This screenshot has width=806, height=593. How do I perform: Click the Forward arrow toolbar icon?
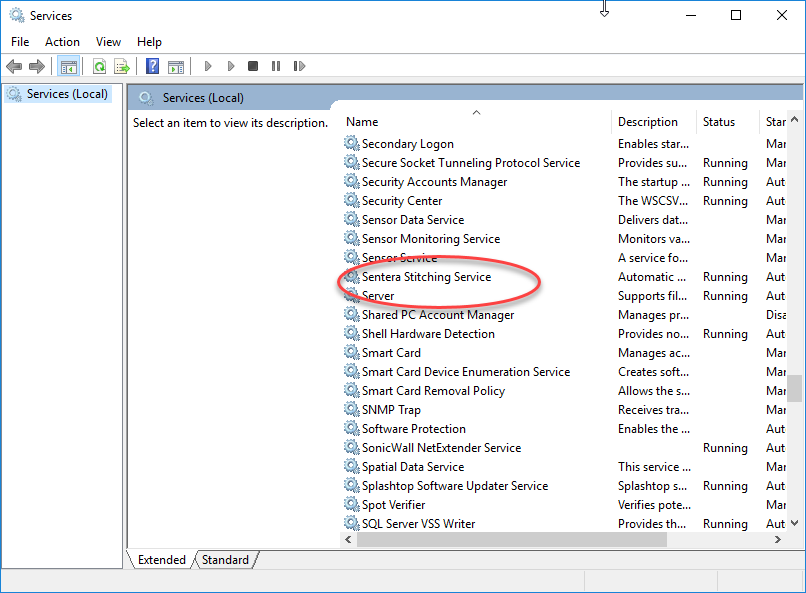pos(37,67)
